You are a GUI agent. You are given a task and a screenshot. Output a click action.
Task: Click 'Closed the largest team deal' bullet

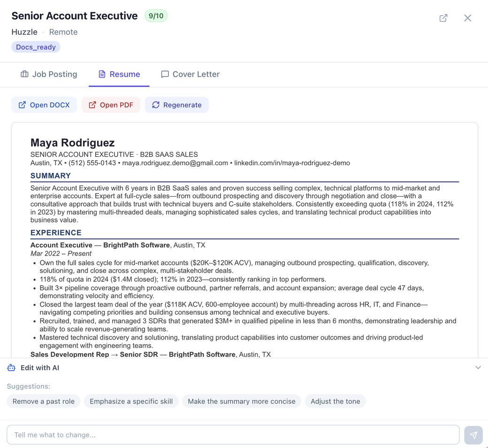point(233,309)
